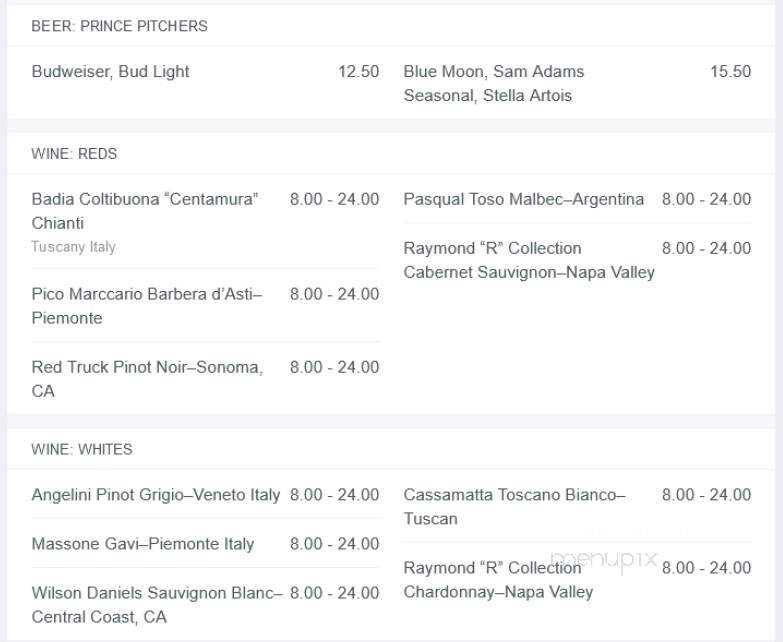The image size is (783, 642).
Task: Select Pasqual Toso Malbec–Argentina
Action: pyautogui.click(x=523, y=199)
